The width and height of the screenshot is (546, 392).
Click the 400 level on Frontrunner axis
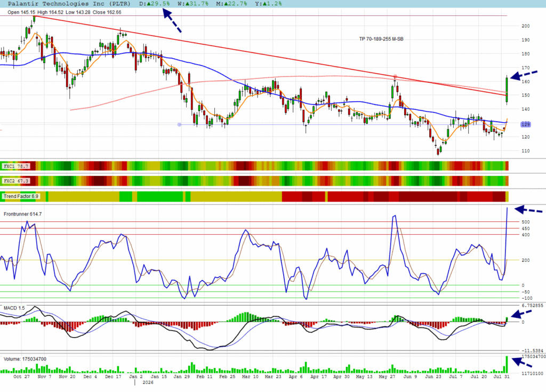[x=525, y=235]
